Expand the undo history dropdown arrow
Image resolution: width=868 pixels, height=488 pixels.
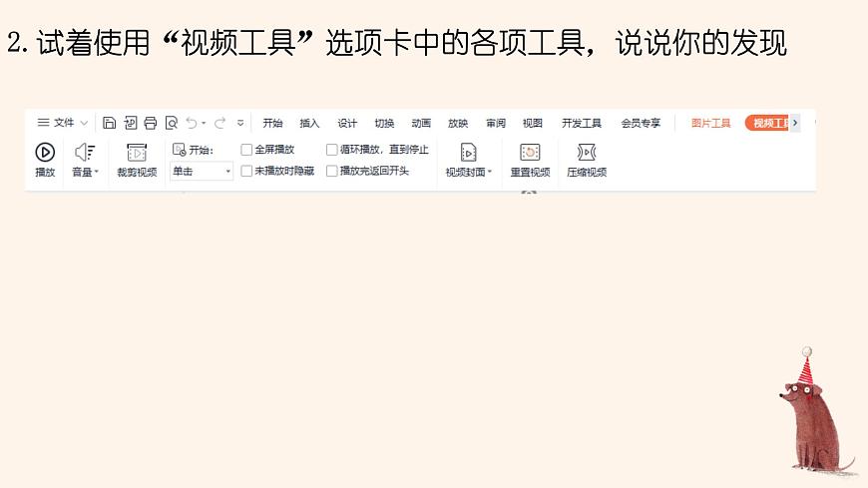tap(204, 123)
